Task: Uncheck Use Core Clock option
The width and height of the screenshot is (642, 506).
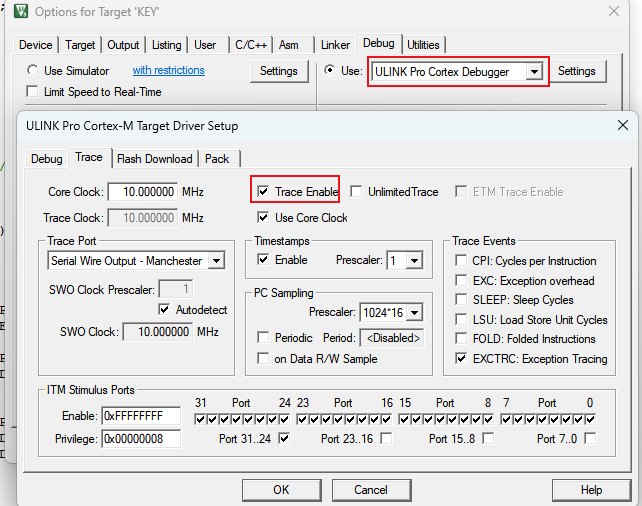Action: tap(263, 218)
